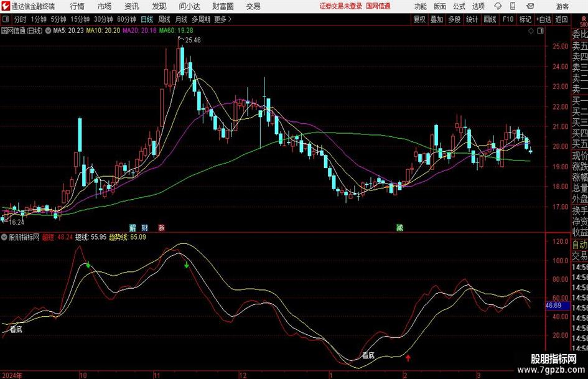The width and height of the screenshot is (588, 379).
Task: Click the green down arrow near October
Action: (88, 265)
